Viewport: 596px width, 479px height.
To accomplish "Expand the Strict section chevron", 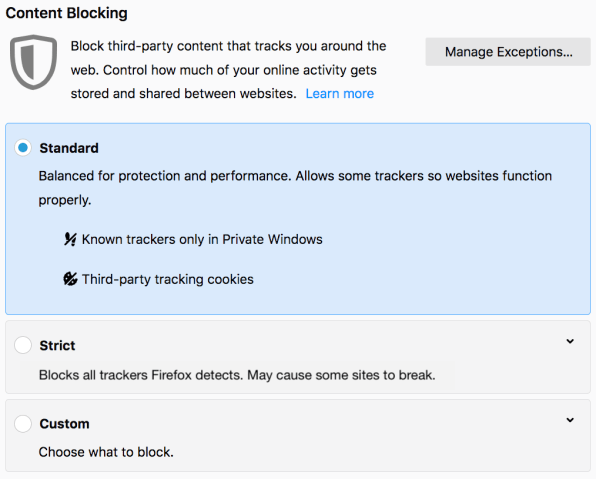I will [570, 341].
